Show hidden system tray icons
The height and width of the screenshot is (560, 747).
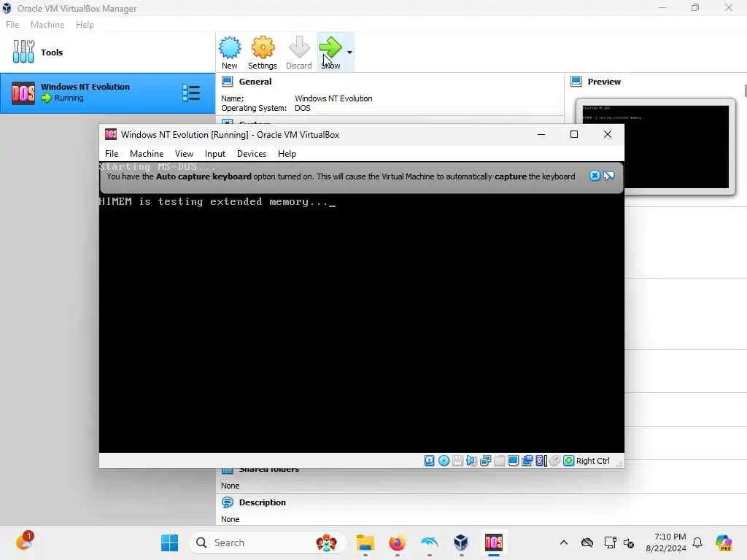564,542
